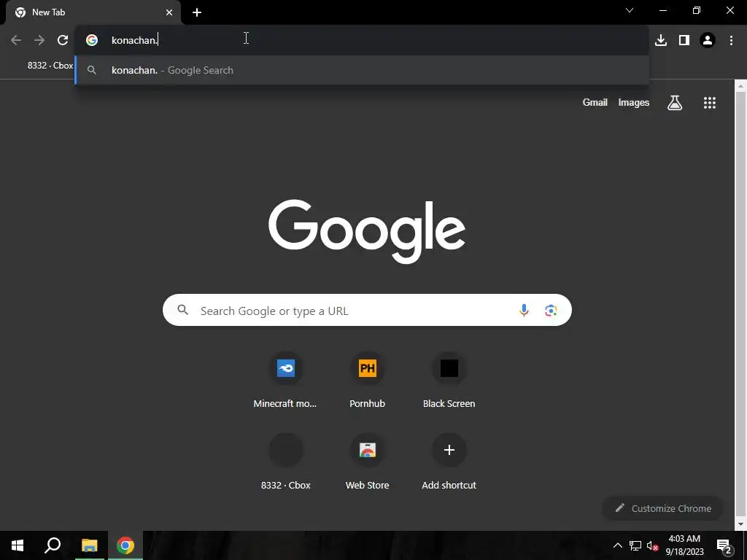
Task: Select the 'konachan. - Google Search' suggestion
Action: coord(362,70)
